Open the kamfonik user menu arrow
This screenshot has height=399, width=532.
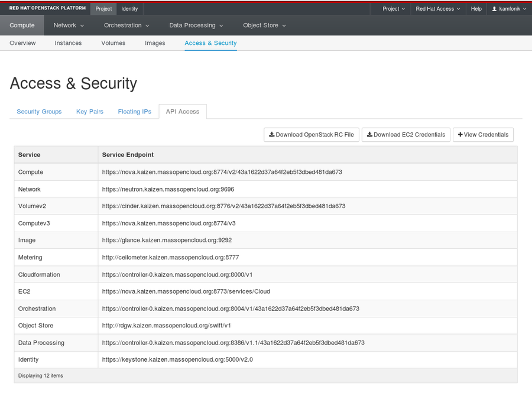(524, 9)
